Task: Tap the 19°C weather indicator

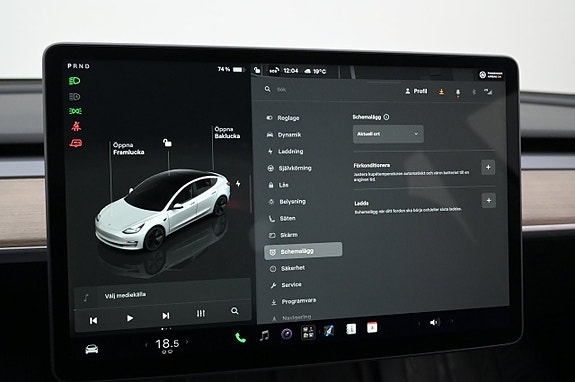Action: point(315,71)
